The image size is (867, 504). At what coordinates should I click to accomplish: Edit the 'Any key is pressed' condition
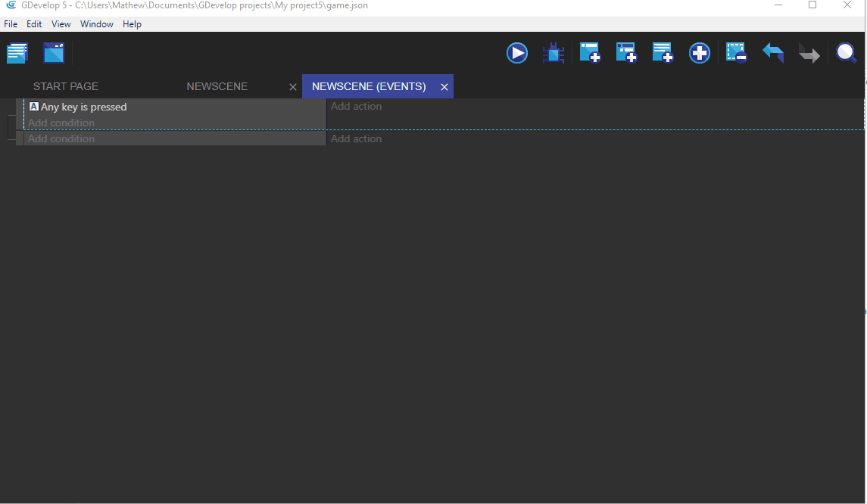83,107
